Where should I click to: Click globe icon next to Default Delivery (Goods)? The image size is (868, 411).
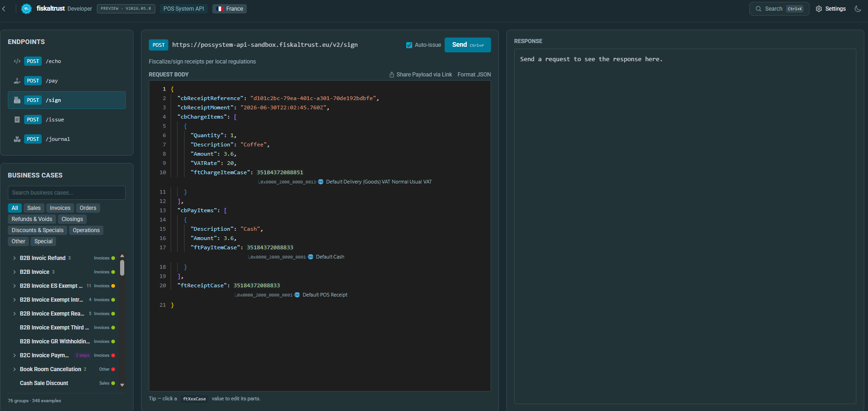coord(321,182)
